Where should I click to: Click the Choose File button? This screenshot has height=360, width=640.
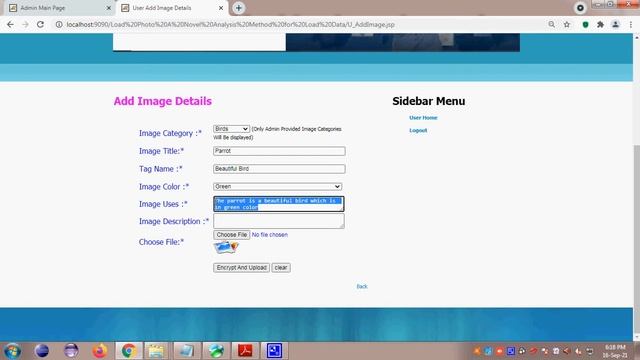(231, 235)
